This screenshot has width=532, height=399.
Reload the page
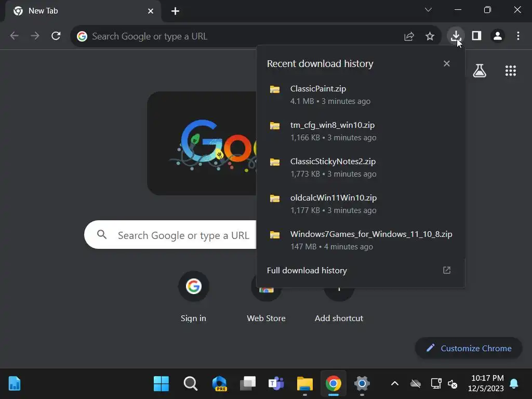tap(56, 36)
